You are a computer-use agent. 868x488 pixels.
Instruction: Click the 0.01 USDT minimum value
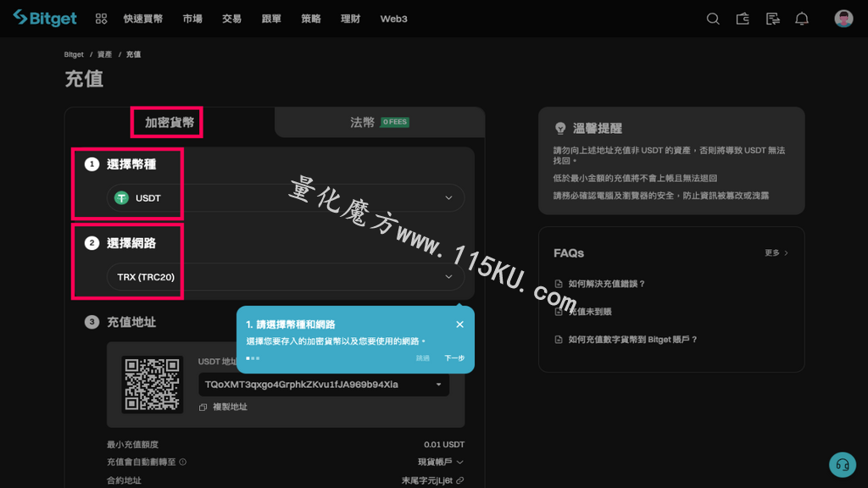tap(444, 444)
